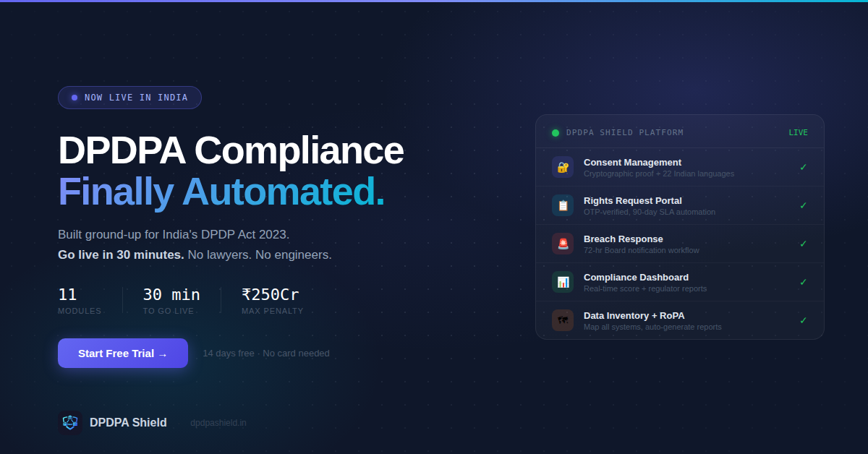The image size is (868, 454).
Task: Select the Rights Request Portal title
Action: tap(633, 201)
